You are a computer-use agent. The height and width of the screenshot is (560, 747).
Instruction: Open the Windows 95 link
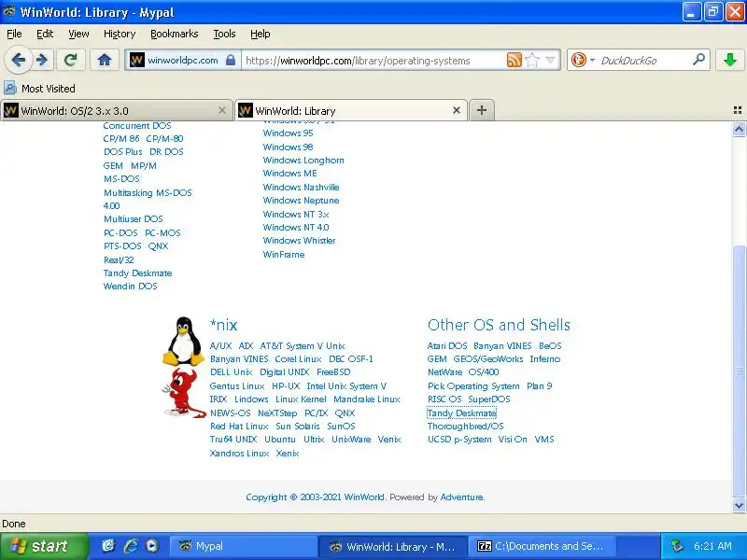(288, 133)
